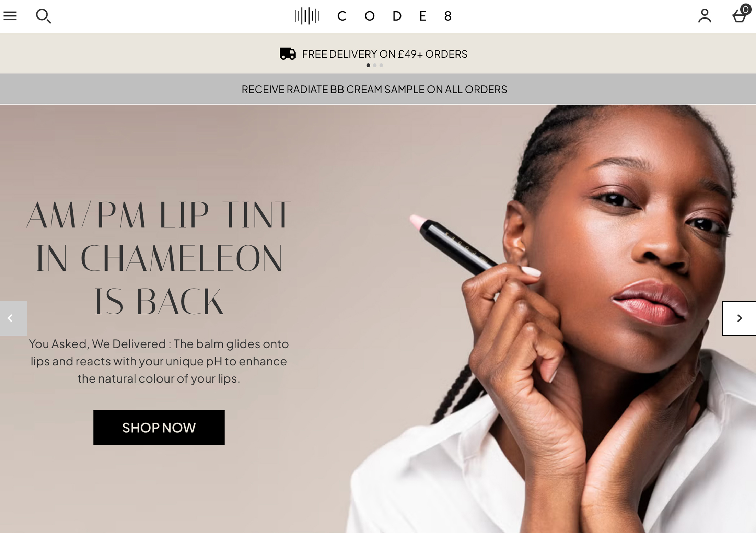
Task: Click the basket item count badge
Action: [x=746, y=9]
